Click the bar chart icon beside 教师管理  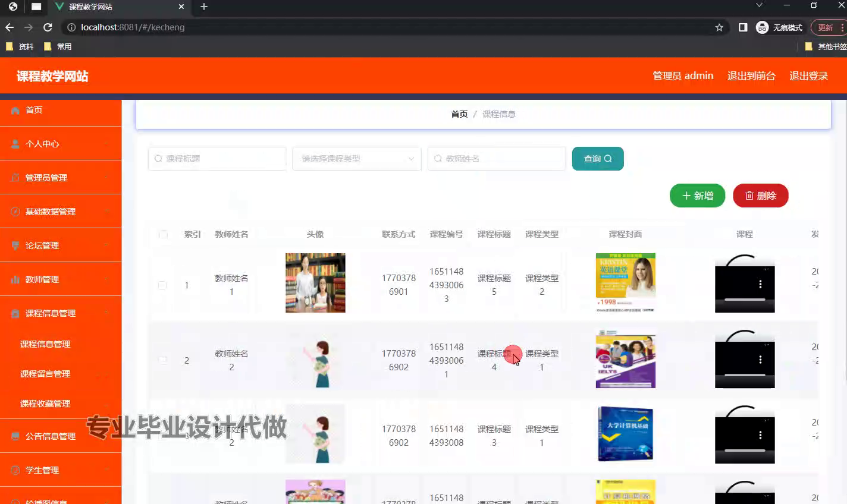click(15, 279)
